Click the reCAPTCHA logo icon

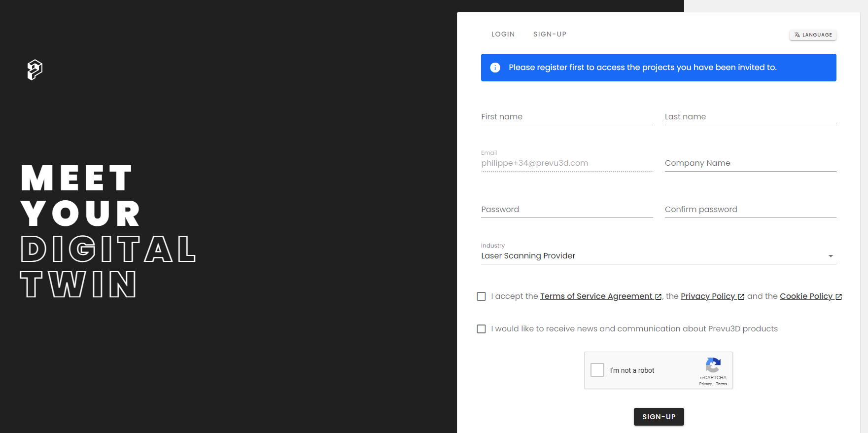click(713, 365)
